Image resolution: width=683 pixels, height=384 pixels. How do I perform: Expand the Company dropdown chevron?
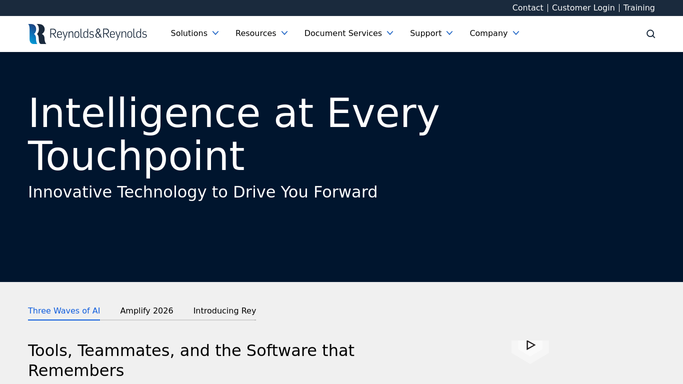(516, 33)
